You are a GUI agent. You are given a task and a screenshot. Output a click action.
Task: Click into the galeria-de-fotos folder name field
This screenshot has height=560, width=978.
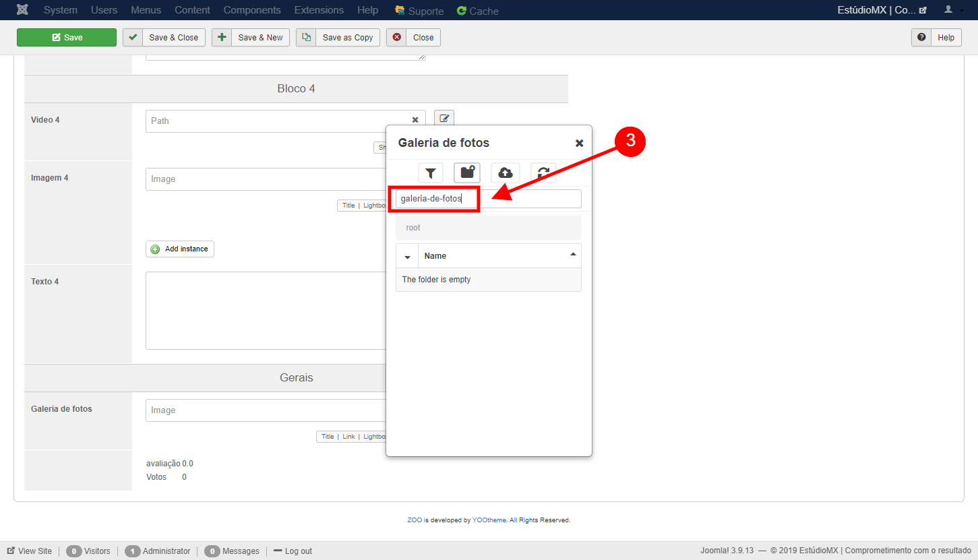488,199
